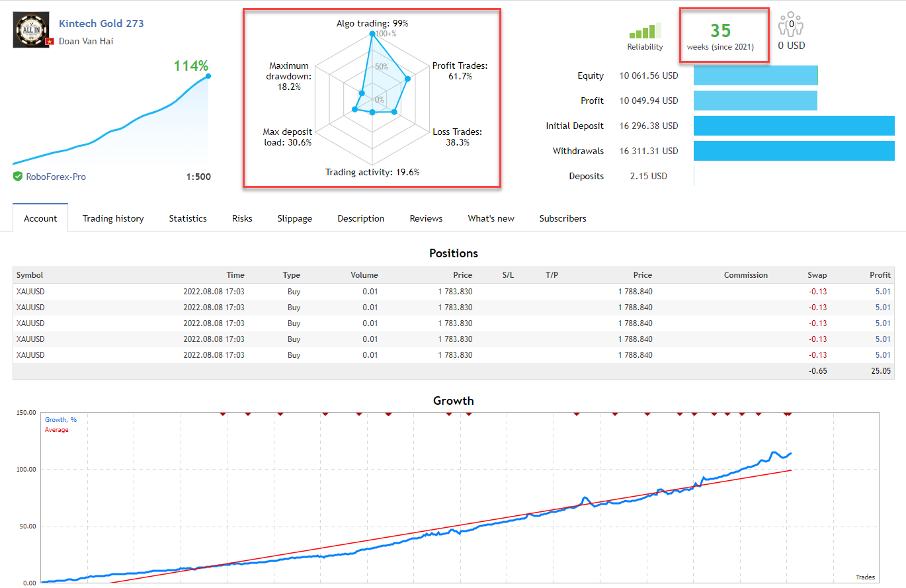Click the Volume column header
The height and width of the screenshot is (588, 906).
(x=364, y=275)
